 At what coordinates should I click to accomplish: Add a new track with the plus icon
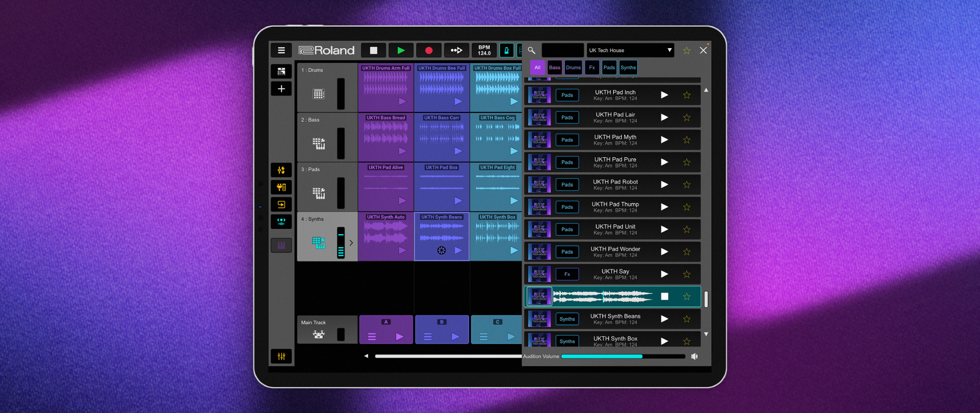pyautogui.click(x=281, y=89)
